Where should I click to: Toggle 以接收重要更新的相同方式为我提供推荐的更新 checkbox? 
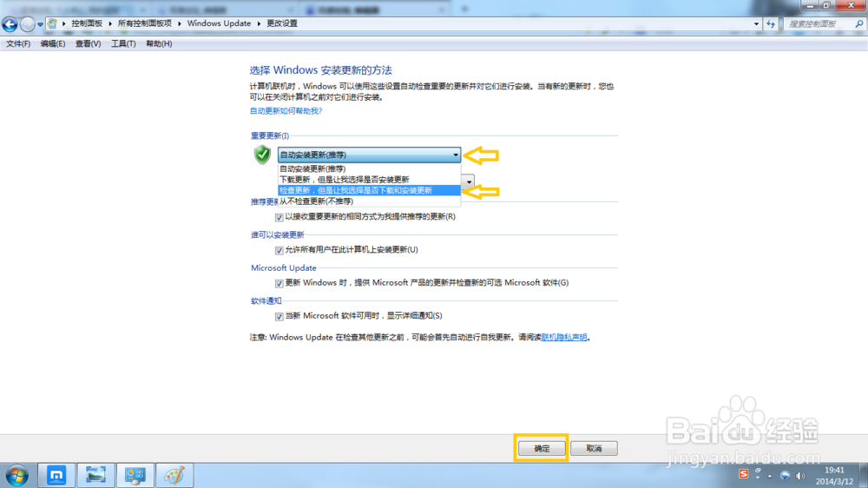(x=279, y=217)
